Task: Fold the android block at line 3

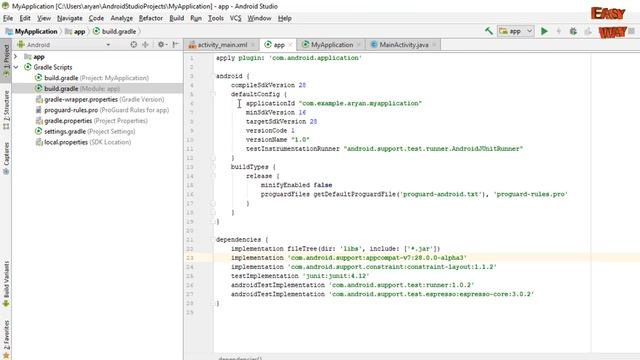Action: point(213,76)
